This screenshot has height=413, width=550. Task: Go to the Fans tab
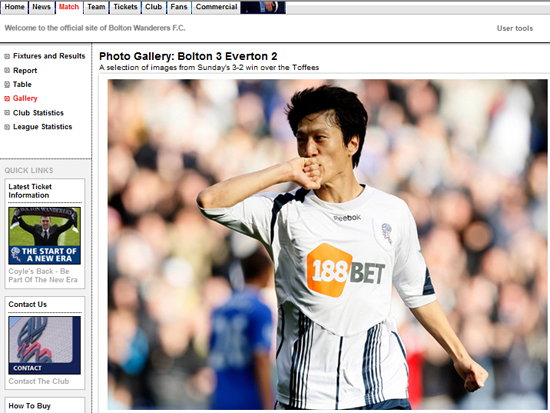(179, 7)
